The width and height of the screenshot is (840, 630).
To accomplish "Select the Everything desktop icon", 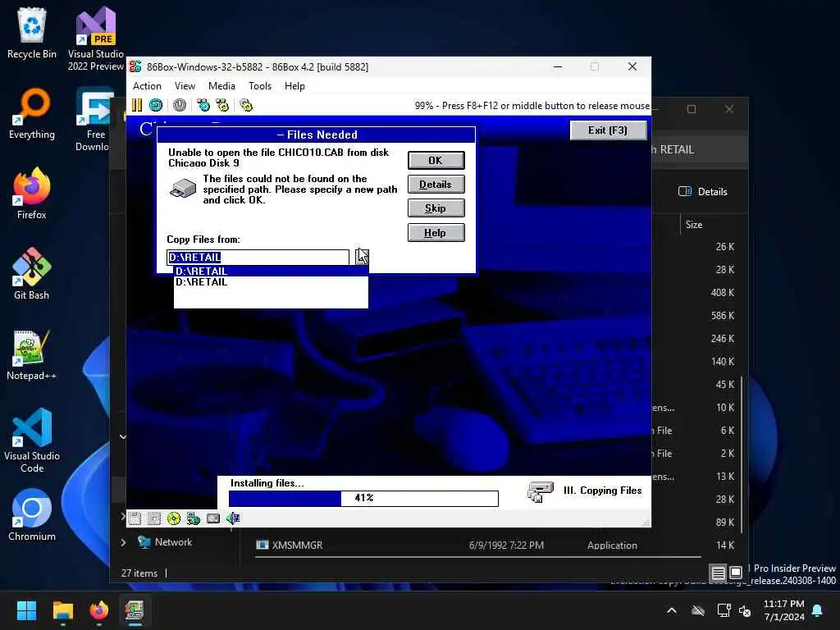I will click(32, 113).
